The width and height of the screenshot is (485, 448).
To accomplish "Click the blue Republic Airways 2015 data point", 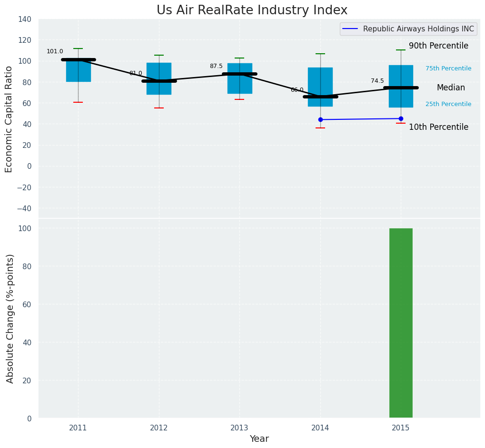I will click(x=401, y=119).
